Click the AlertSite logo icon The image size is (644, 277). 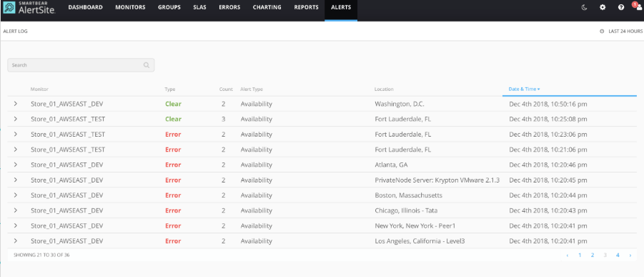[9, 8]
